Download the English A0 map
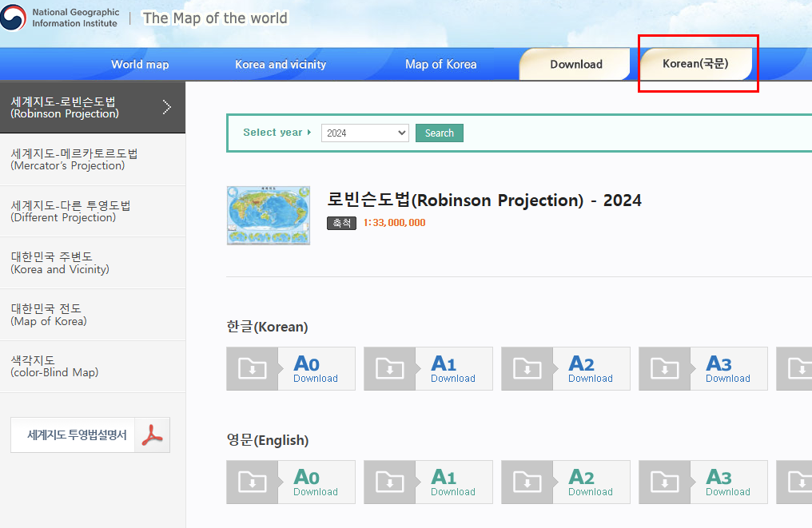The height and width of the screenshot is (528, 812). (316, 482)
